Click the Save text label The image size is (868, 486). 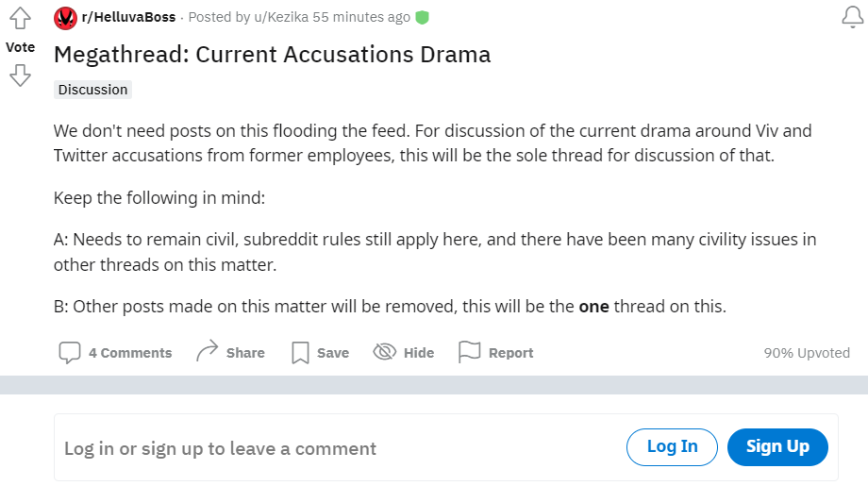[333, 353]
